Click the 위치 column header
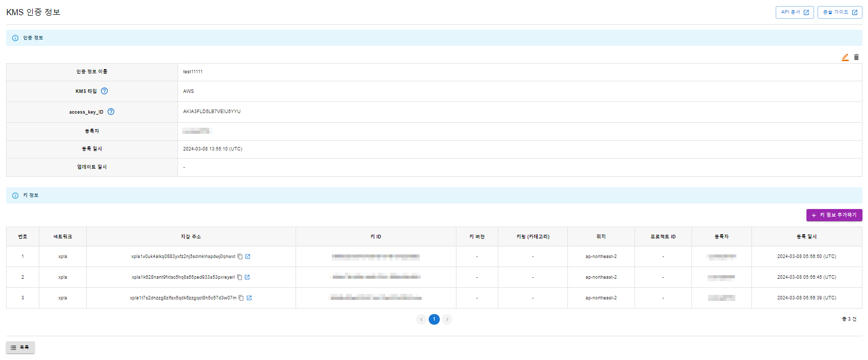The image size is (868, 360). click(x=601, y=237)
